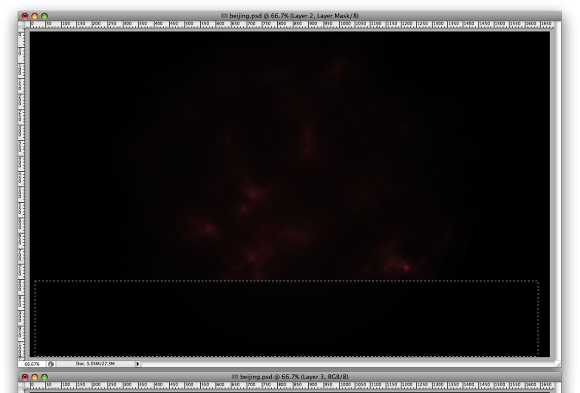The image size is (580, 393).
Task: Click the resize grip of the Layer 2 window
Action: click(x=558, y=364)
